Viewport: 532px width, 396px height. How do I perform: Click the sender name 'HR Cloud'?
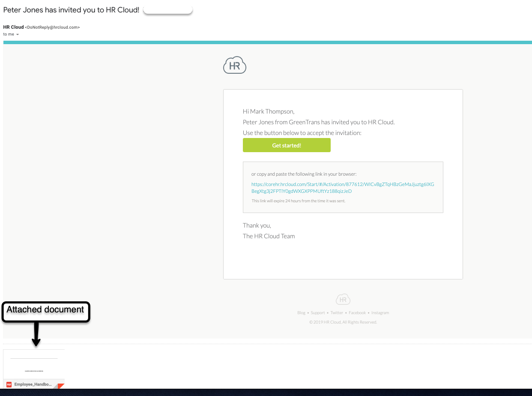[x=13, y=27]
